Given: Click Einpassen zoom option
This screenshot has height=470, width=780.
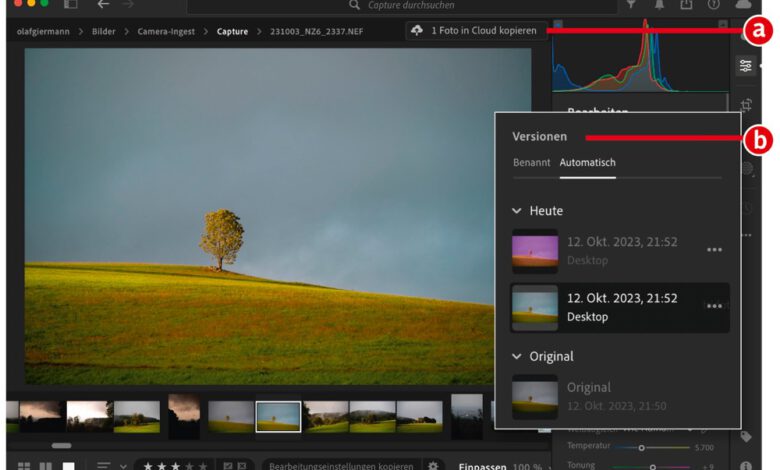Looking at the screenshot, I should coord(482,467).
